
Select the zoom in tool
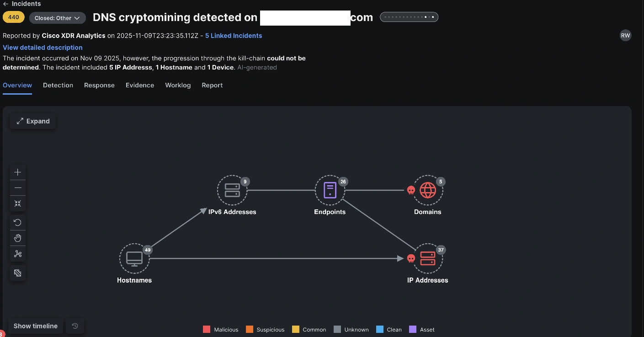18,172
